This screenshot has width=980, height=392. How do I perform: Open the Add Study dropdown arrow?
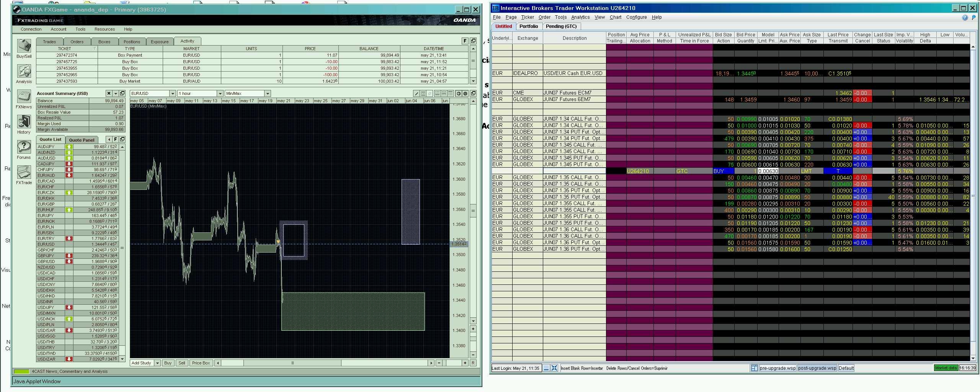pos(157,363)
